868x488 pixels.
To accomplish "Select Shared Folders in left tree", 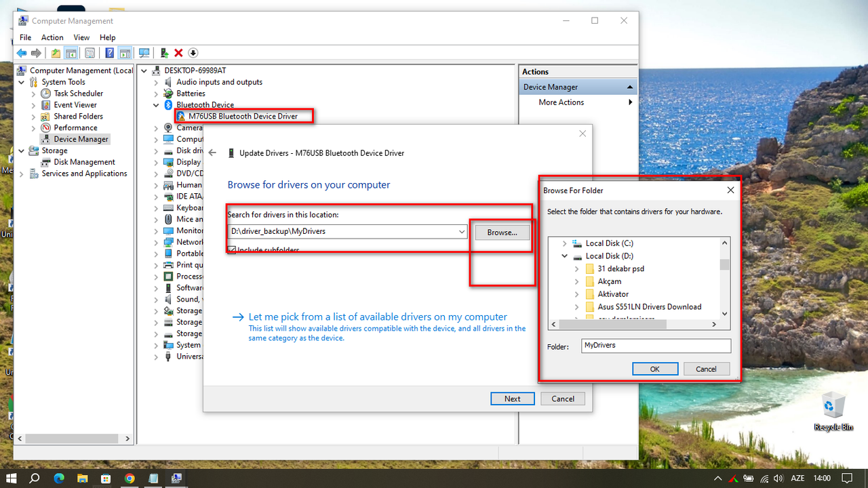I will (79, 117).
